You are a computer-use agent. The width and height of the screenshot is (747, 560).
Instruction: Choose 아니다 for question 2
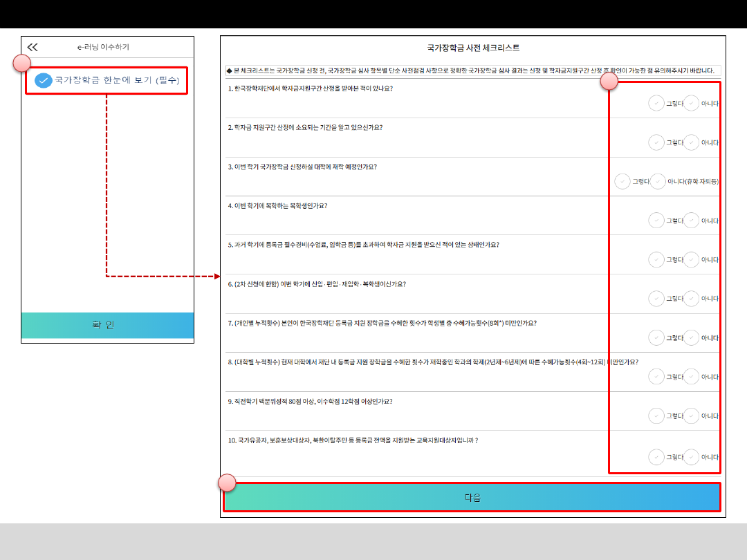point(692,142)
